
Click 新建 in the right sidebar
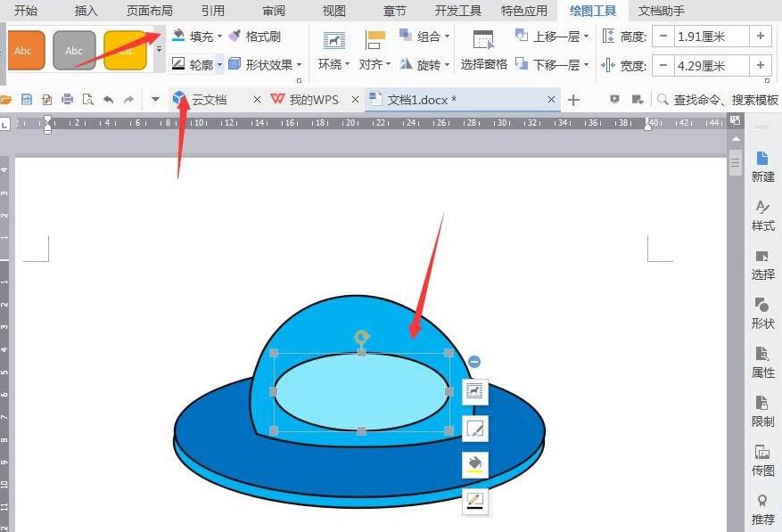762,167
